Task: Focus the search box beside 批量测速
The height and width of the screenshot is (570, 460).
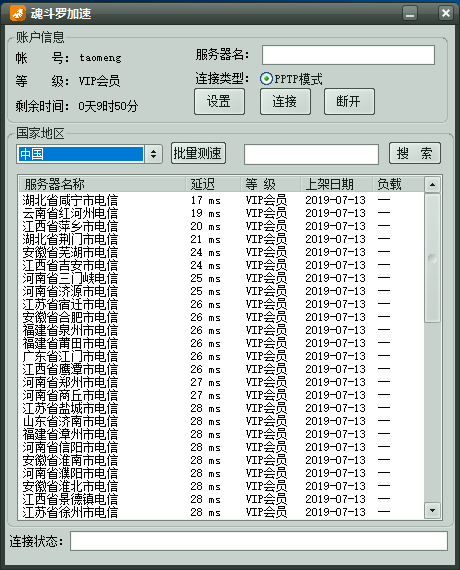Action: [311, 154]
